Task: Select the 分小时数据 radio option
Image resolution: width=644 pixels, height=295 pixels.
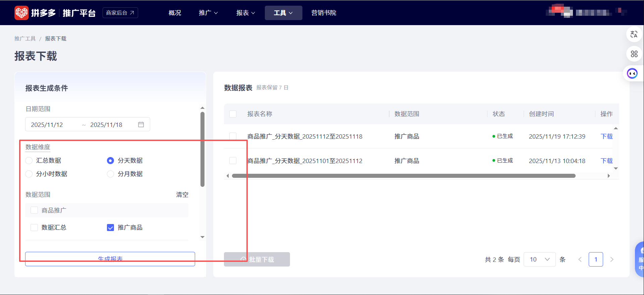Action: point(29,174)
